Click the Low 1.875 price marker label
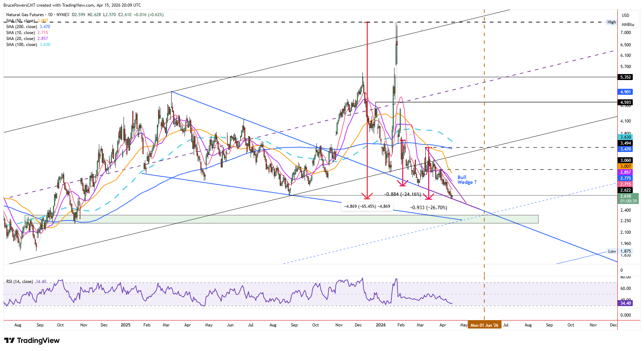The image size is (644, 351). [619, 251]
